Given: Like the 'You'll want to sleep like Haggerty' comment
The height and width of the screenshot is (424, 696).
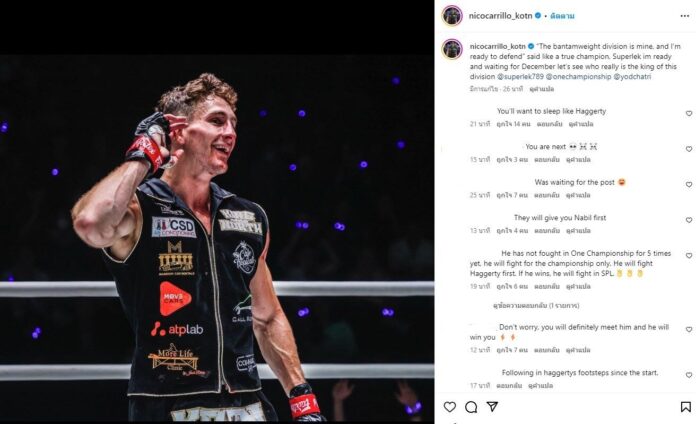Looking at the screenshot, I should (689, 113).
